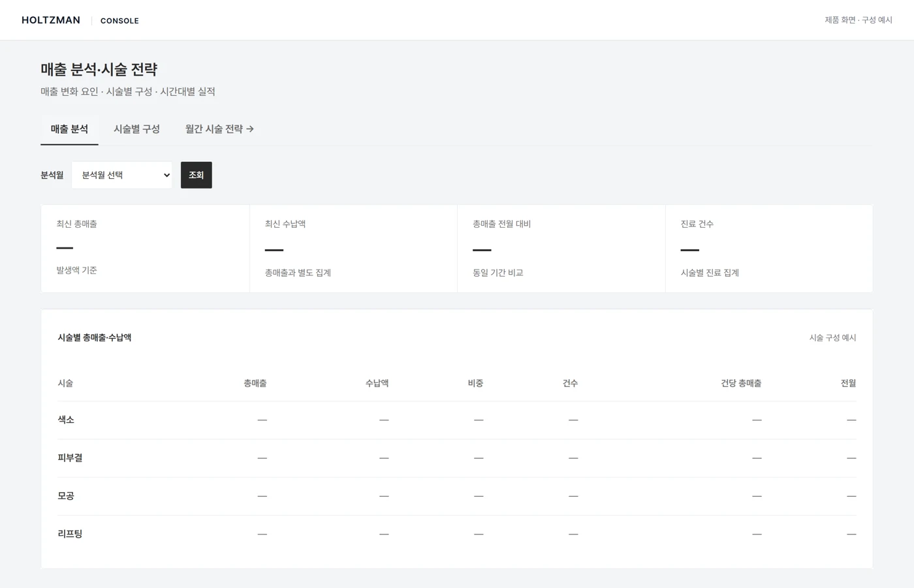Click the CONSOLE label in header

[119, 21]
